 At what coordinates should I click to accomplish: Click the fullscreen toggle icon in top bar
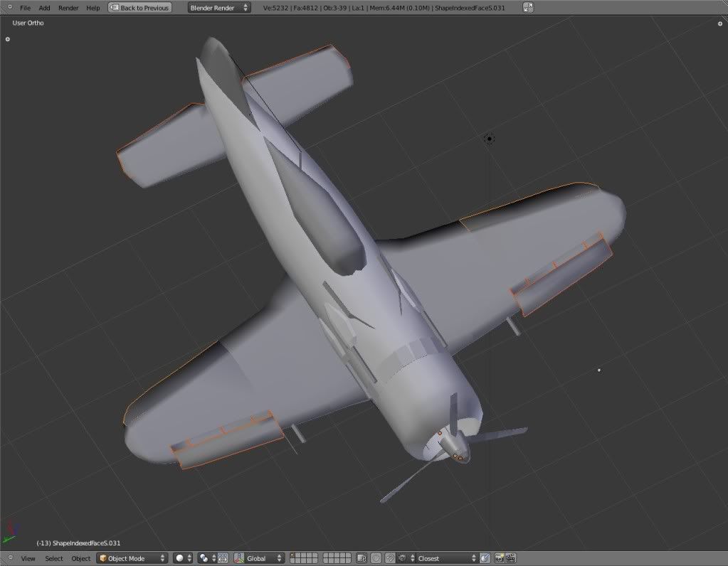pyautogui.click(x=528, y=7)
